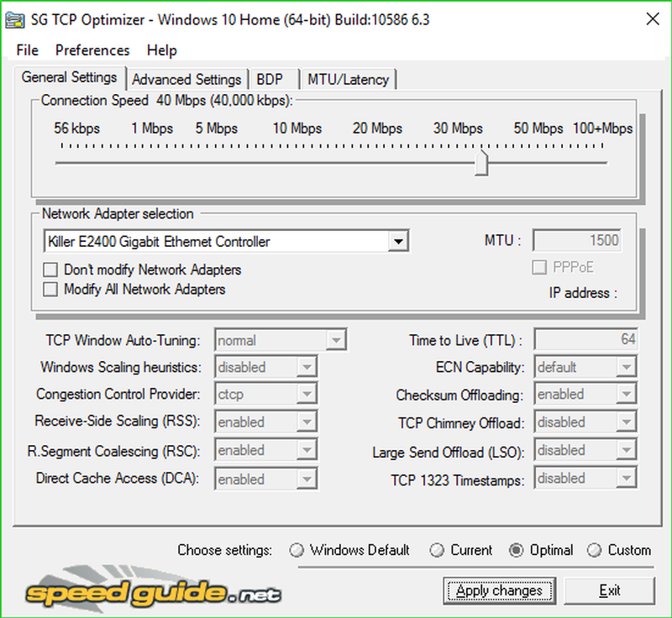Select the Custom settings radio button
The image size is (672, 618).
click(x=594, y=550)
